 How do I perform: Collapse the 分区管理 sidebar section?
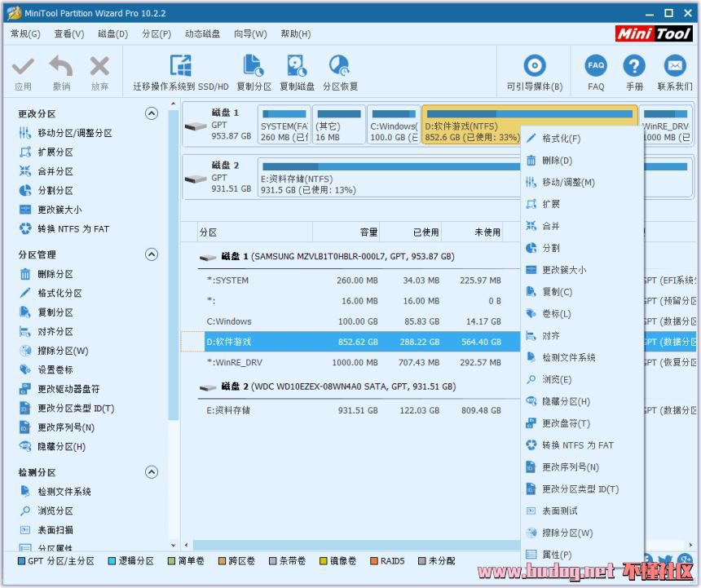click(x=152, y=254)
